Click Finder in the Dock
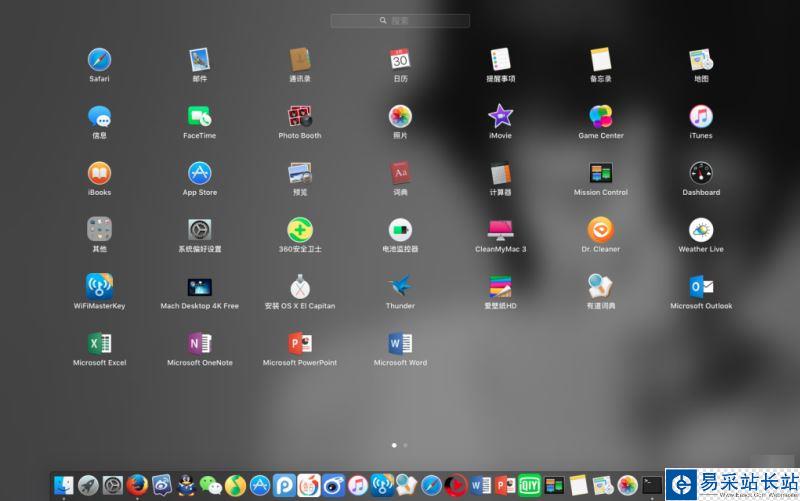 (64, 485)
